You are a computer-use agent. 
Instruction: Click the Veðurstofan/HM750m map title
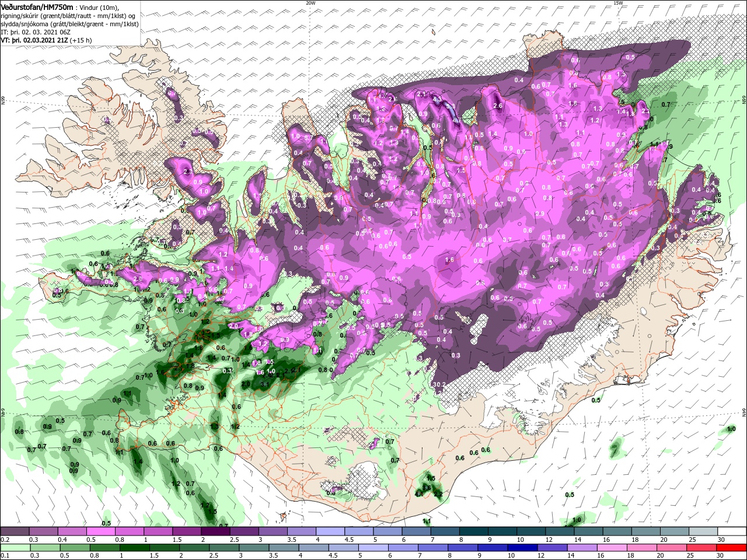pyautogui.click(x=37, y=6)
